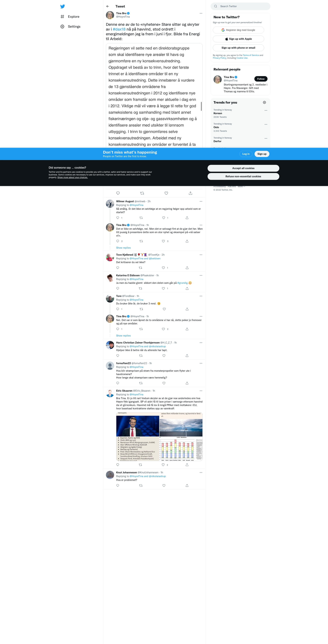Open Show more about your choices link
The height and width of the screenshot is (644, 328).
point(73,177)
